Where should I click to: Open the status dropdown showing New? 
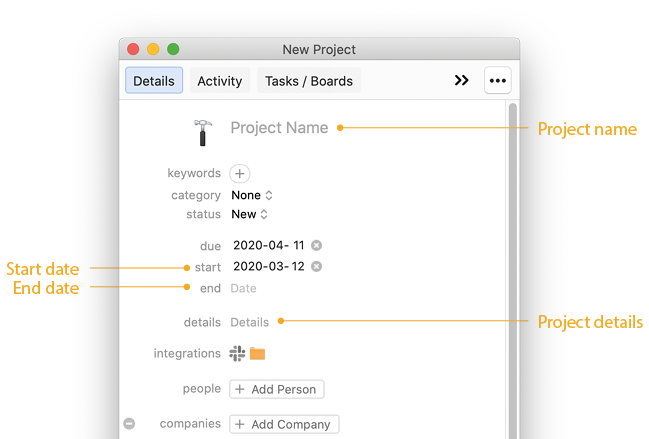pyautogui.click(x=249, y=214)
